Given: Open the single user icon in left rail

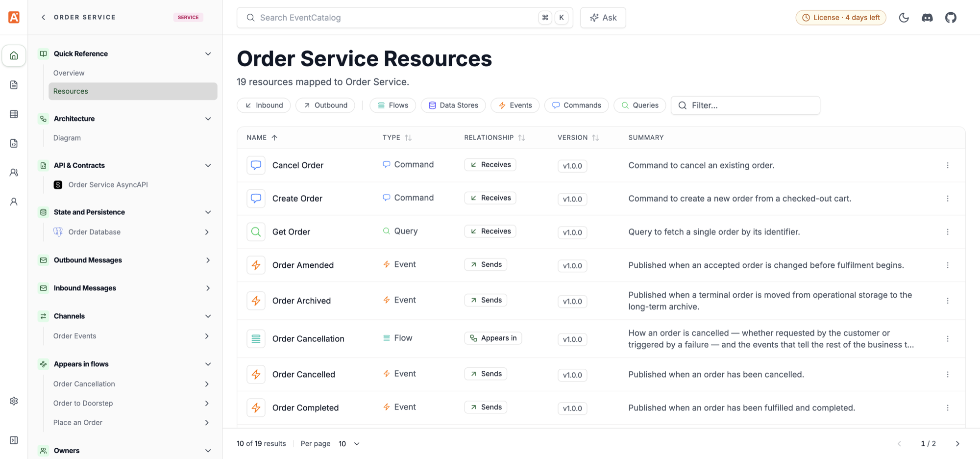Looking at the screenshot, I should 14,202.
